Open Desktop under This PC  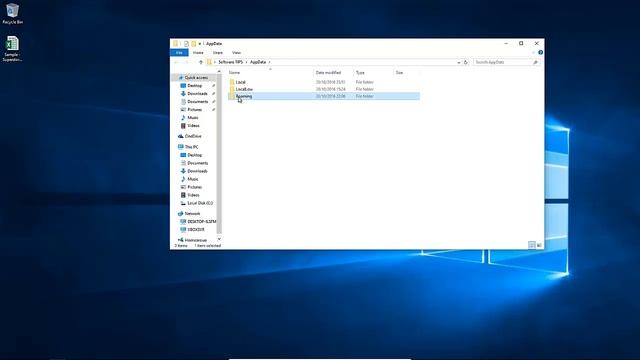[x=195, y=155]
